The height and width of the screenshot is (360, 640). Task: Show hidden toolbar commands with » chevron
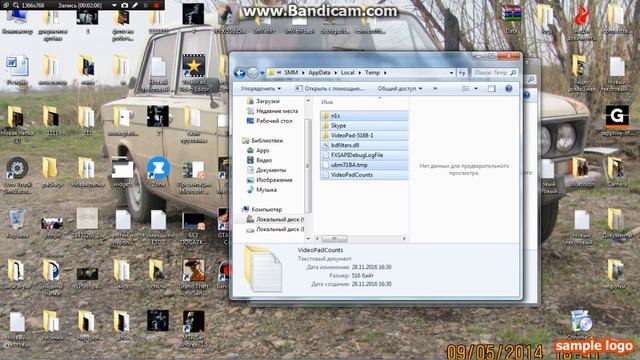click(435, 89)
